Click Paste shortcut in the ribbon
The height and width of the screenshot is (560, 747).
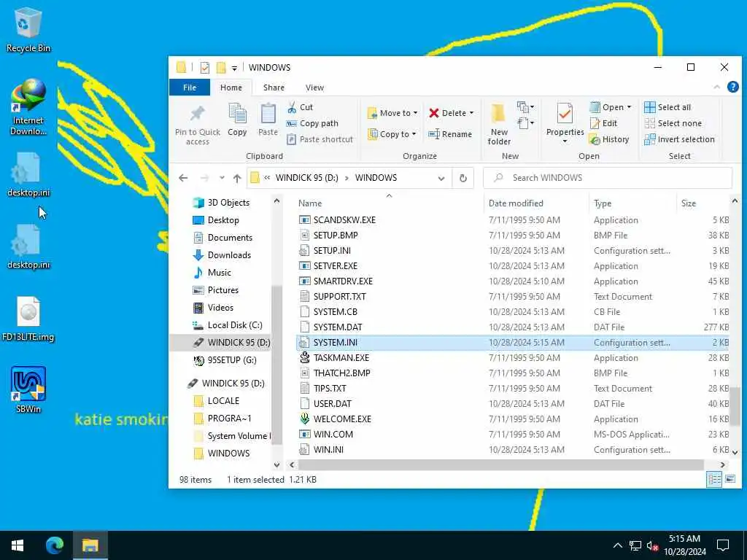pos(320,139)
